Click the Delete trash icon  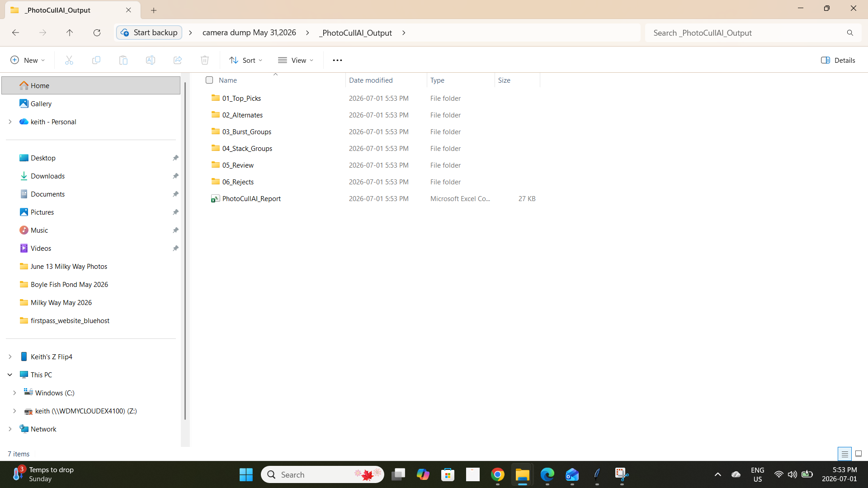coord(205,60)
